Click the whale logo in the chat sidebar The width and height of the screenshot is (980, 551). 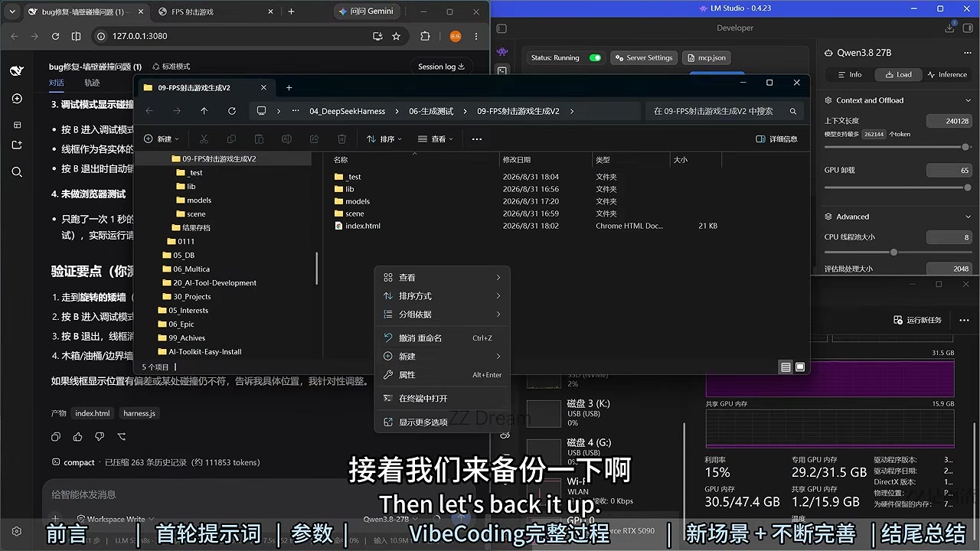coord(17,71)
